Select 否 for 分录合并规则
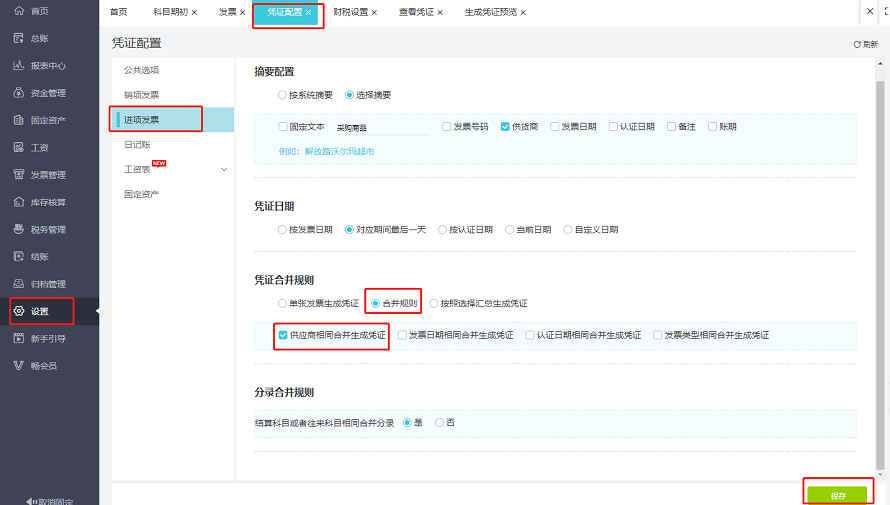The image size is (890, 505). click(439, 422)
